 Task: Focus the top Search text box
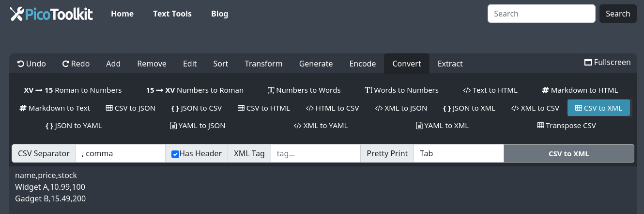coord(541,14)
